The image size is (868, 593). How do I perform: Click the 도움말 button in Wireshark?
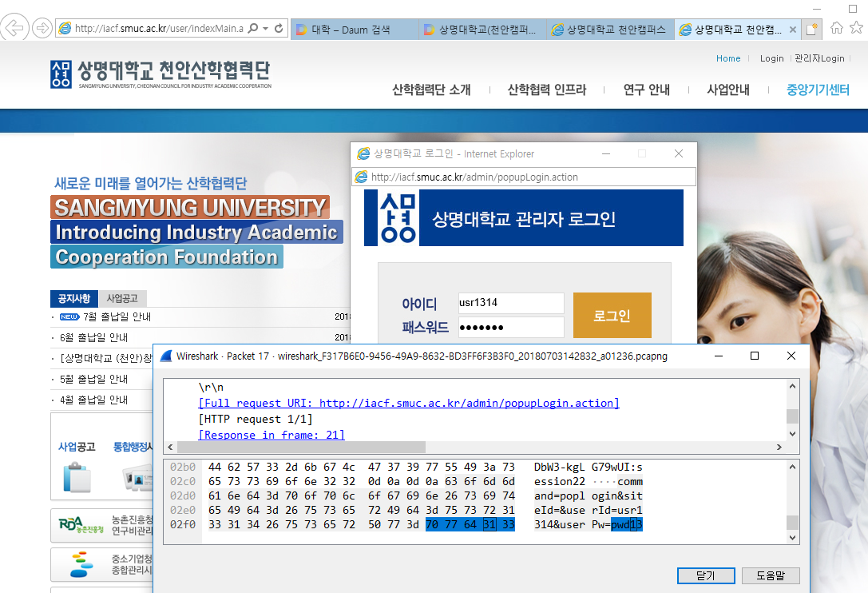point(771,576)
